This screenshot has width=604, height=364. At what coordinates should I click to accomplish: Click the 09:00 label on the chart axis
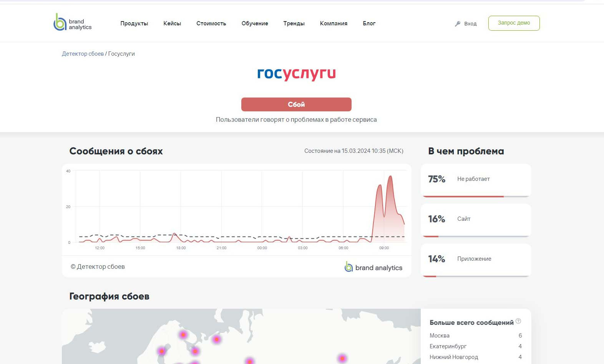click(x=384, y=248)
